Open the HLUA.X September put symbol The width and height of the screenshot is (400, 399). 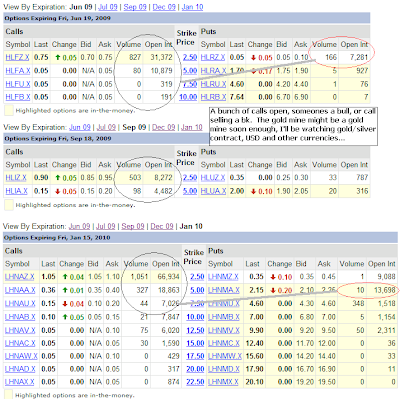pyautogui.click(x=213, y=191)
